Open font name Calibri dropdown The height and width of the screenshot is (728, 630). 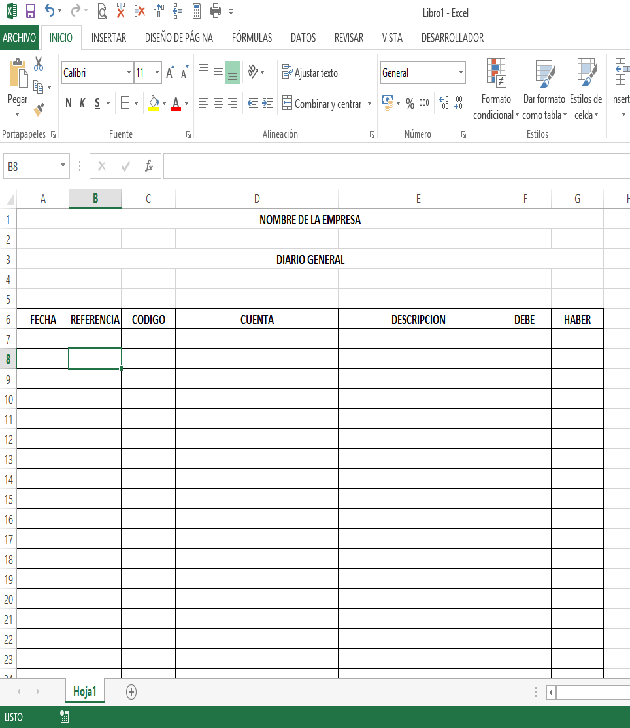(x=129, y=72)
